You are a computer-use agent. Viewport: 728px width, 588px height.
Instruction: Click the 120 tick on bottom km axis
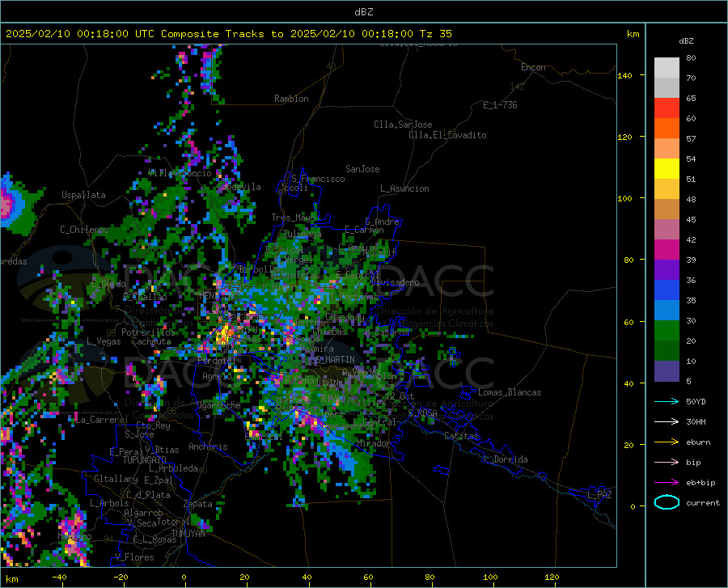[x=552, y=577]
